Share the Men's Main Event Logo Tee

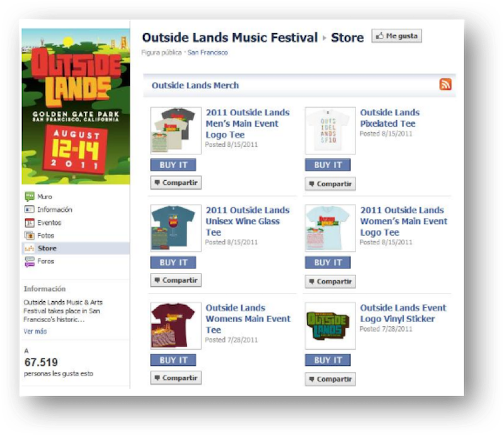pos(176,183)
